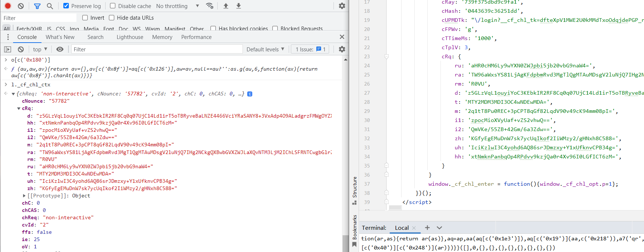This screenshot has height=252, width=644.
Task: Open console settings gear
Action: pyautogui.click(x=342, y=49)
